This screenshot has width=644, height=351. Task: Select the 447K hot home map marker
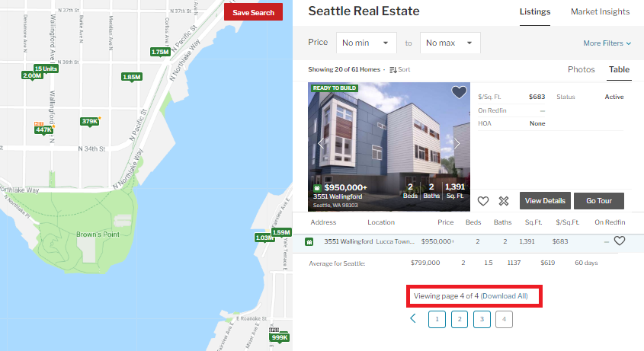pos(43,129)
